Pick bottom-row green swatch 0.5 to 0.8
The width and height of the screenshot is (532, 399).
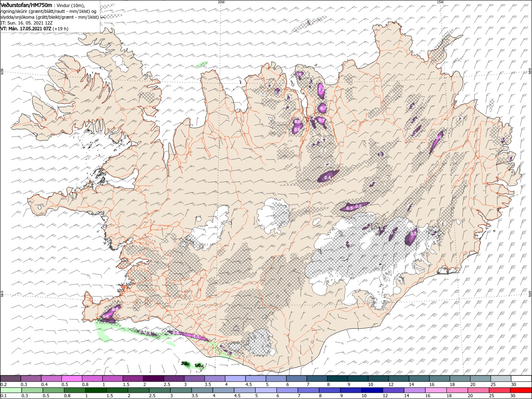tap(54, 390)
